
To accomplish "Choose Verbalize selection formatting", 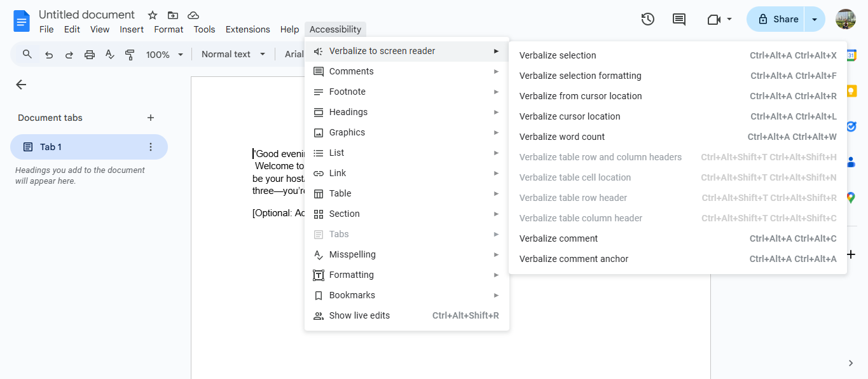I will (580, 76).
